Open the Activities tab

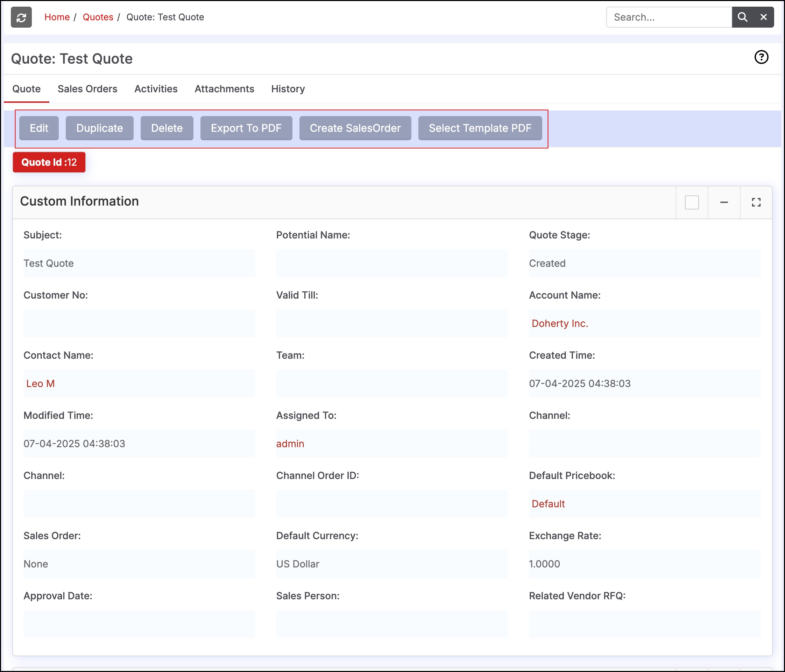[156, 89]
